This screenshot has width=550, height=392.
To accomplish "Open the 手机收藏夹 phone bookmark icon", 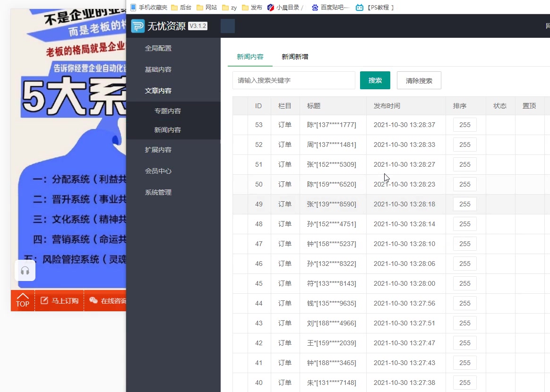I will 133,7.
